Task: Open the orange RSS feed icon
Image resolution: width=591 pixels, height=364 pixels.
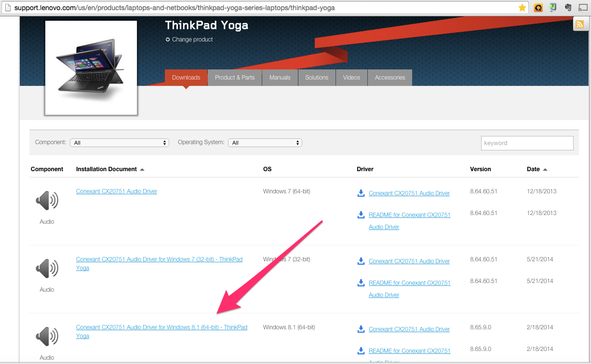Action: 579,24
